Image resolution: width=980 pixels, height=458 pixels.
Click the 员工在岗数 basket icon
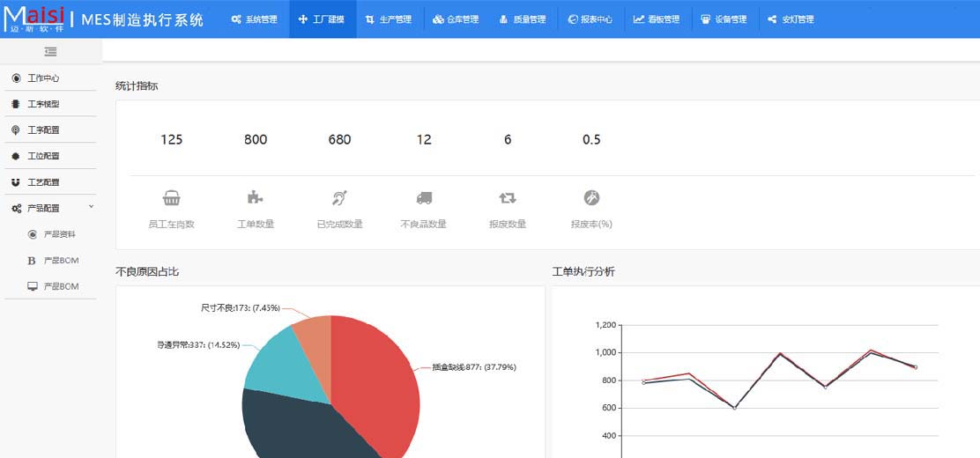[171, 198]
